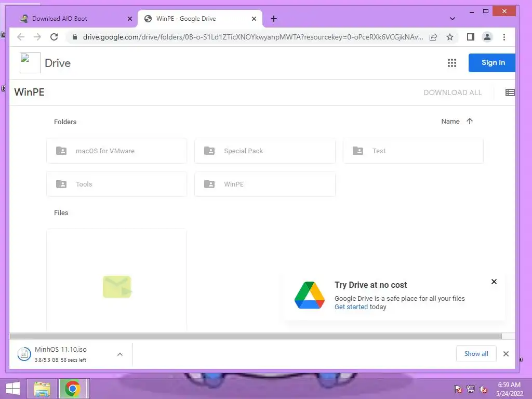532x399 pixels.
Task: Click the lock site info icon
Action: click(75, 37)
